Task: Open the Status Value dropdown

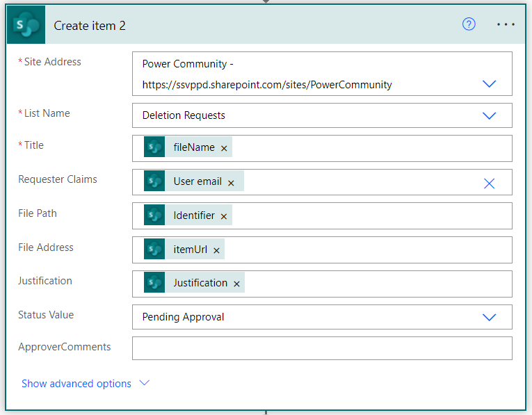Action: pos(489,317)
